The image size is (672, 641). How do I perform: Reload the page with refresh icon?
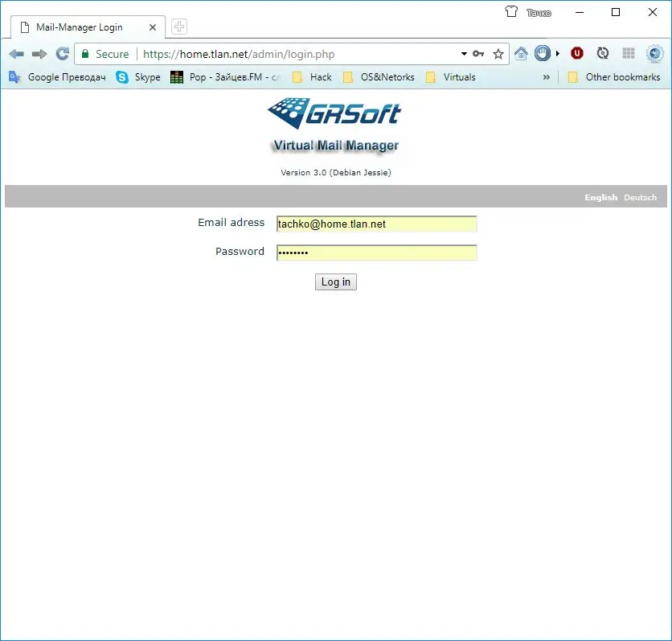[x=62, y=54]
